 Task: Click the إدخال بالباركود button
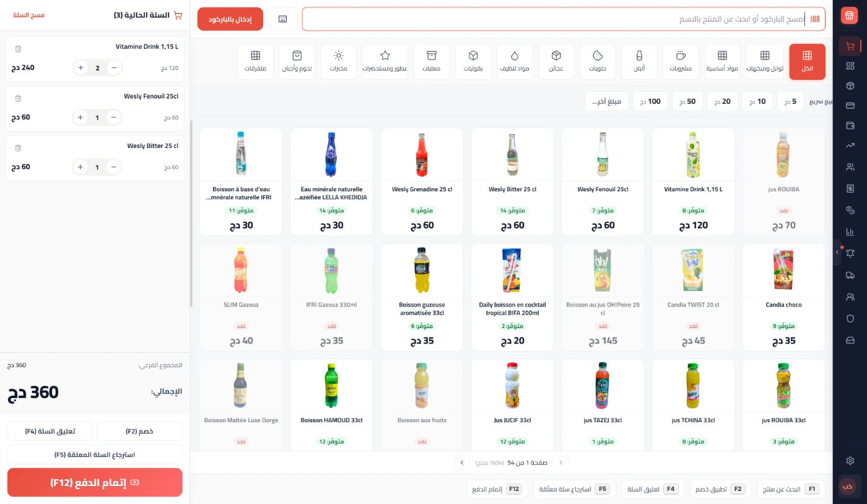pos(230,19)
